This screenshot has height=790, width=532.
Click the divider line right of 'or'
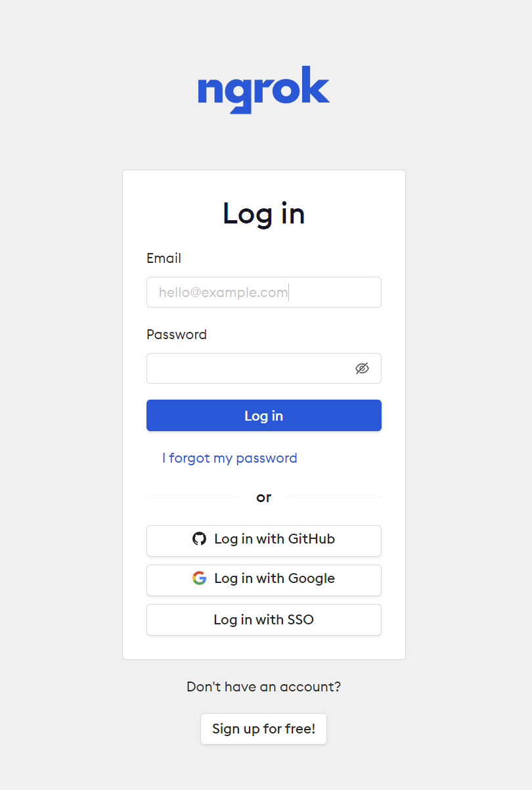click(334, 498)
